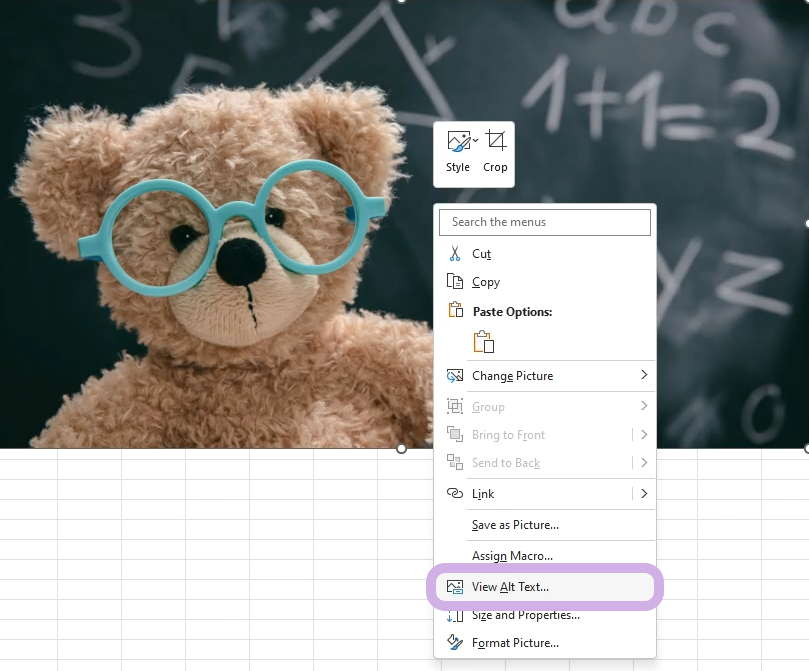Click the Send to Back entry
Screen dimensions: 809x671
pos(505,463)
